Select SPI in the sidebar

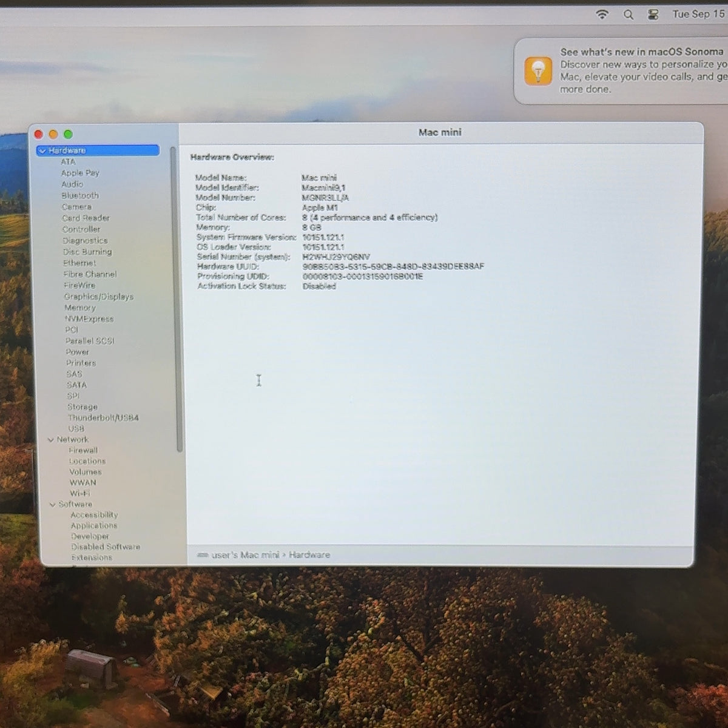point(73,396)
